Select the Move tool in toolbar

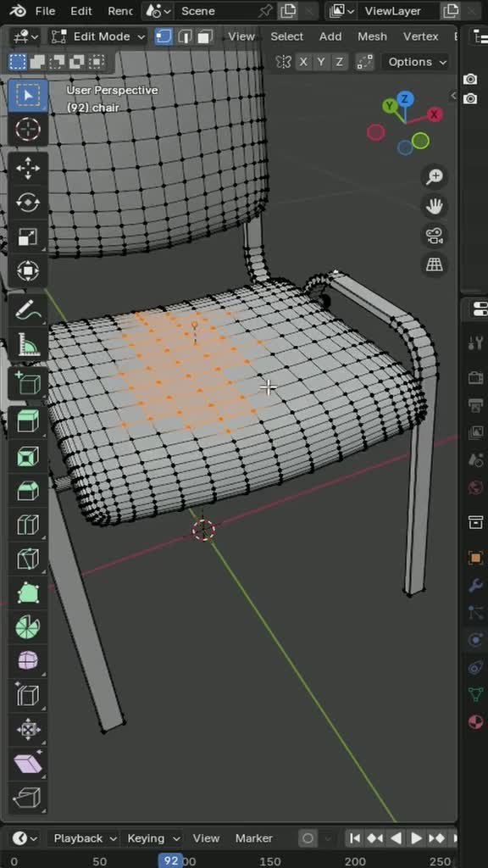[28, 170]
